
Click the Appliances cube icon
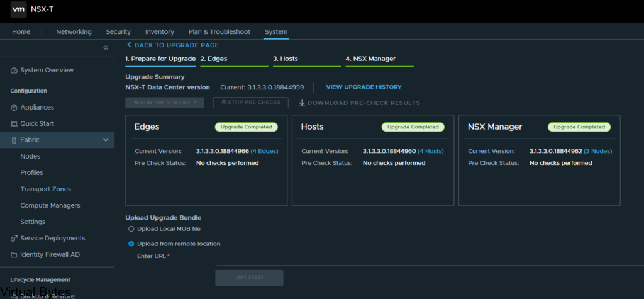coord(14,108)
